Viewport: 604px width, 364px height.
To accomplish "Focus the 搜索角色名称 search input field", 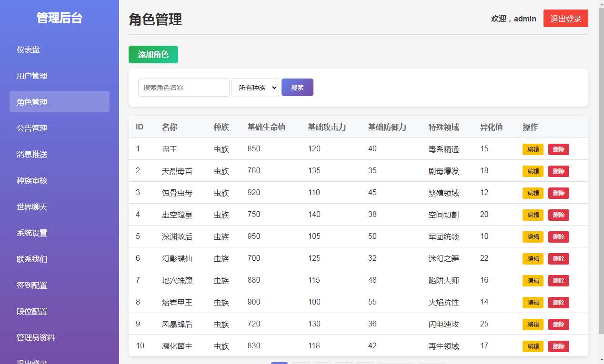I will [183, 88].
